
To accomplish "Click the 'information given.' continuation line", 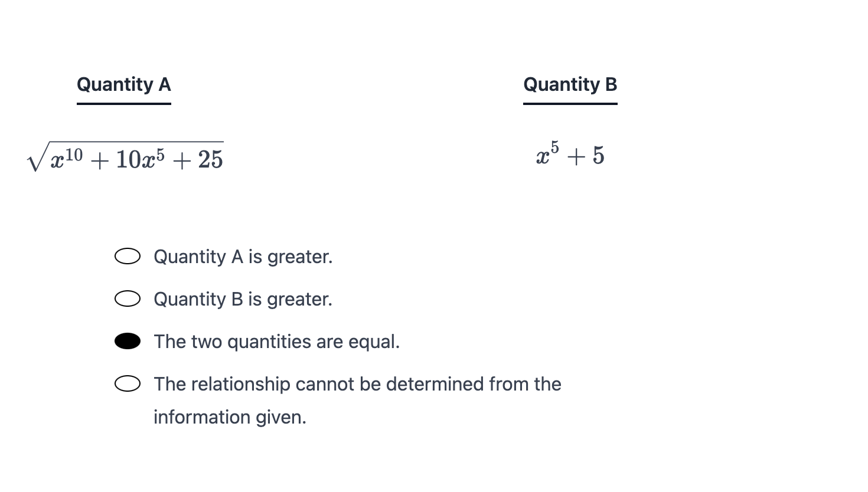I will (x=230, y=417).
